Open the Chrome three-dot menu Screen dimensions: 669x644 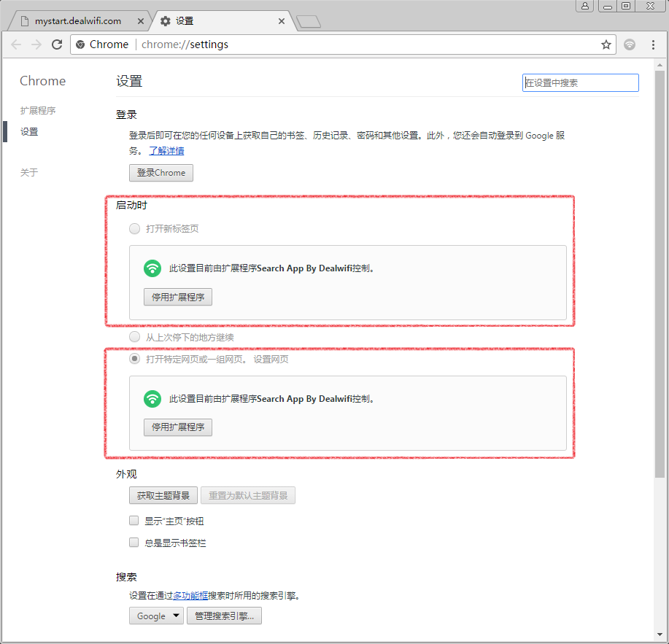click(x=653, y=44)
